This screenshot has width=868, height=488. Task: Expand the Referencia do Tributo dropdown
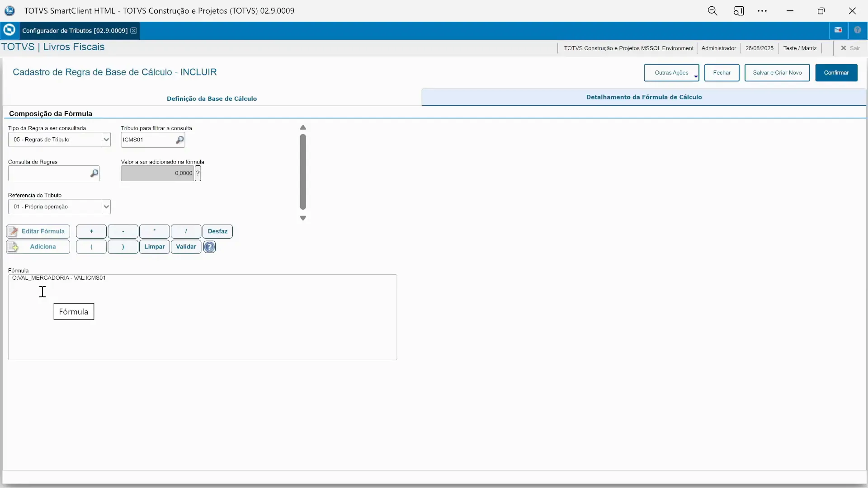[106, 207]
